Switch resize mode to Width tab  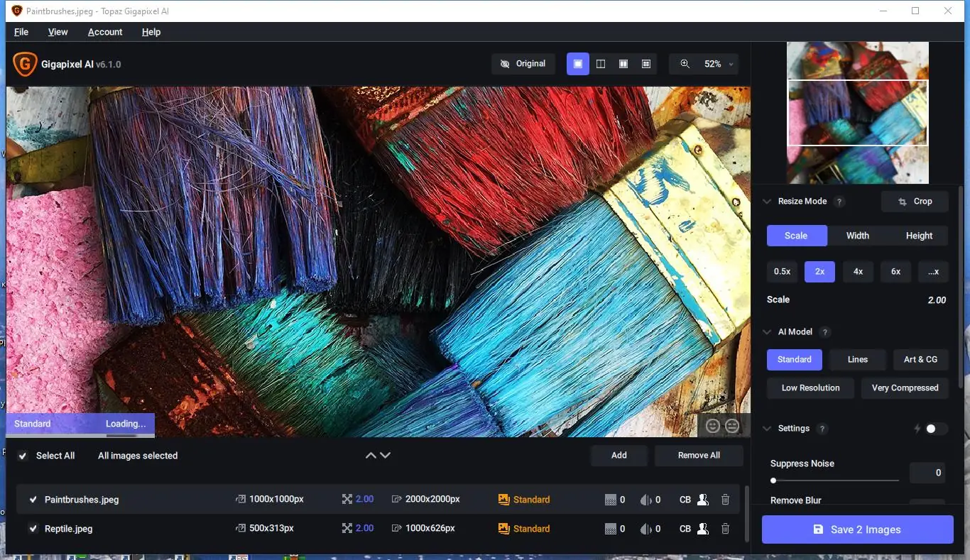(857, 236)
